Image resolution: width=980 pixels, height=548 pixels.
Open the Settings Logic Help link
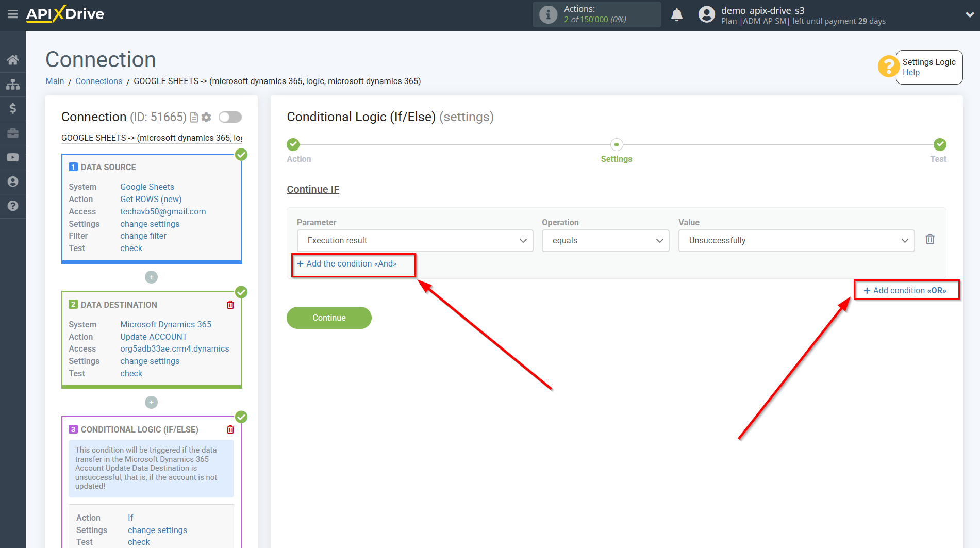pyautogui.click(x=911, y=73)
